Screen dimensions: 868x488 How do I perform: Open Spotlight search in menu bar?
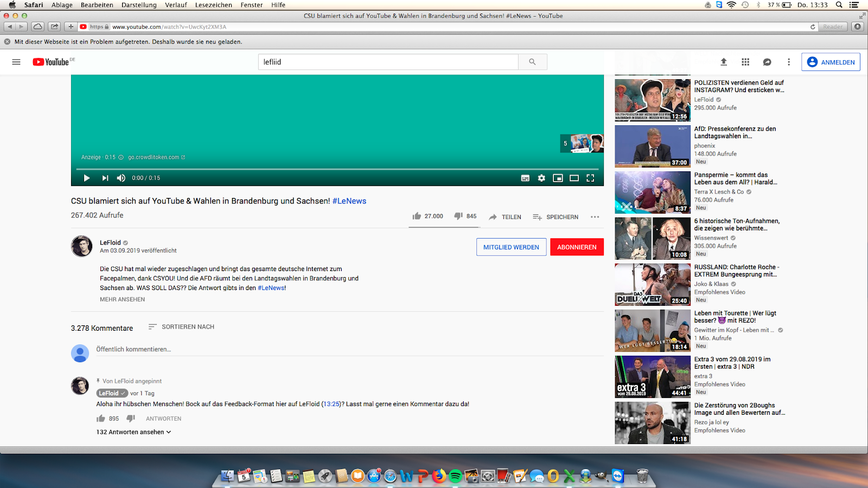pos(839,5)
